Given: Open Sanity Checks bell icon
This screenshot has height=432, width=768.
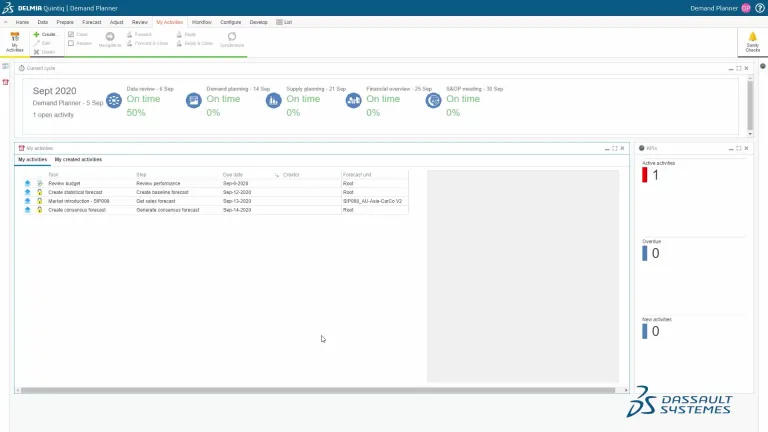Looking at the screenshot, I should (x=753, y=37).
